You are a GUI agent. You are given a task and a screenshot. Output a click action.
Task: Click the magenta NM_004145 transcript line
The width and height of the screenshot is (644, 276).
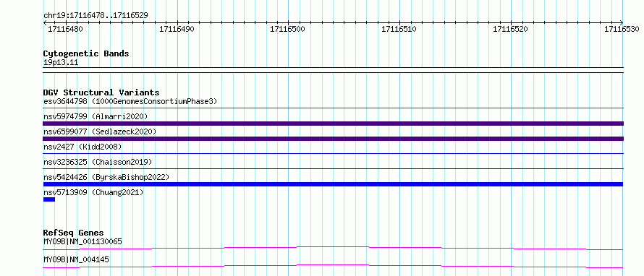click(x=333, y=266)
